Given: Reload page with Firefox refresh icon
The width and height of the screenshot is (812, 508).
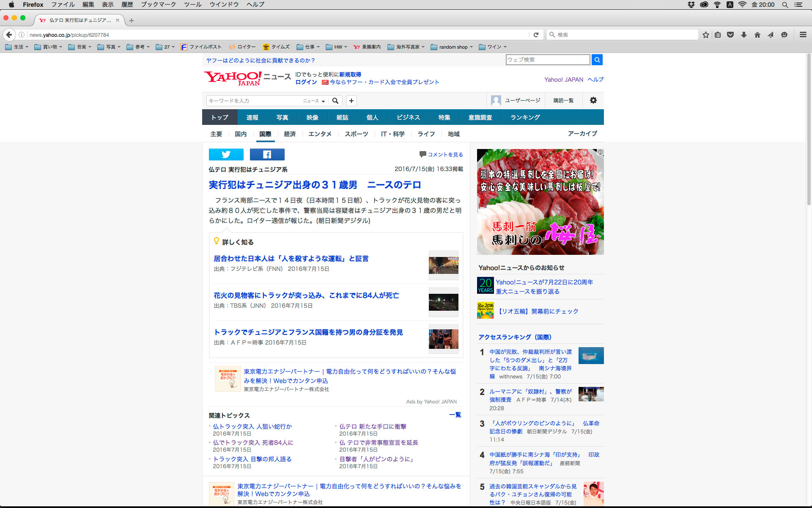Looking at the screenshot, I should (x=536, y=35).
